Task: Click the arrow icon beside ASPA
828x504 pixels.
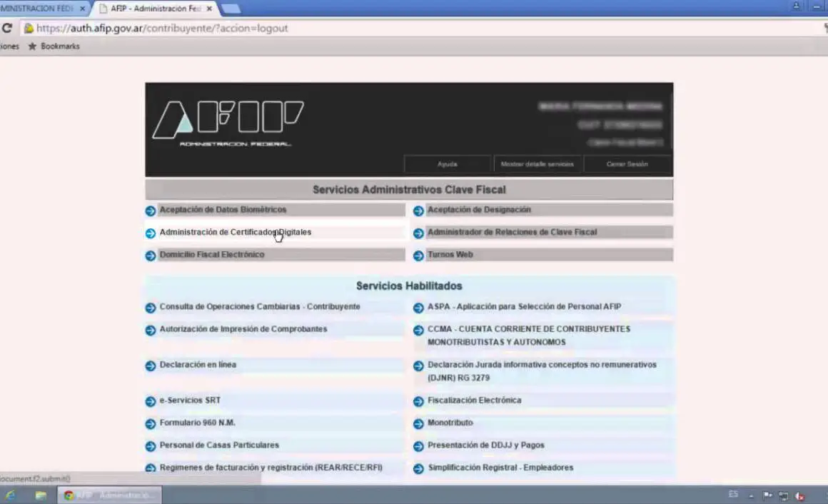Action: [x=419, y=308]
